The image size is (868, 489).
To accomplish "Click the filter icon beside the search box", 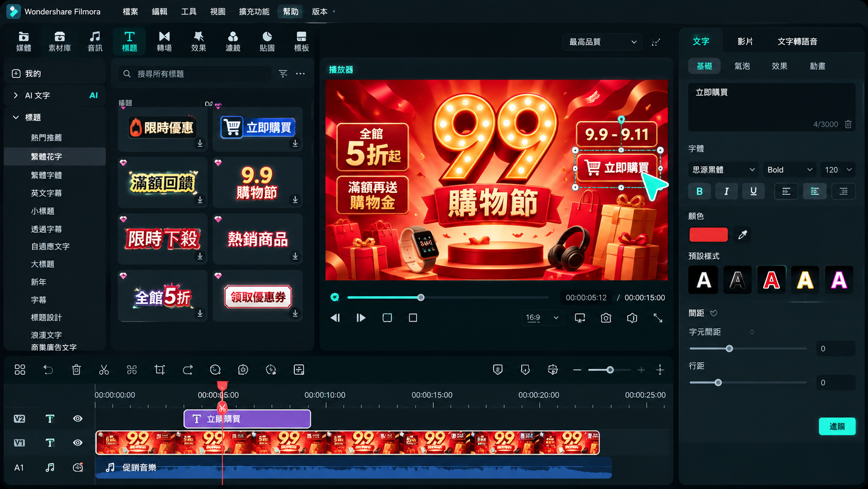I will click(x=283, y=74).
